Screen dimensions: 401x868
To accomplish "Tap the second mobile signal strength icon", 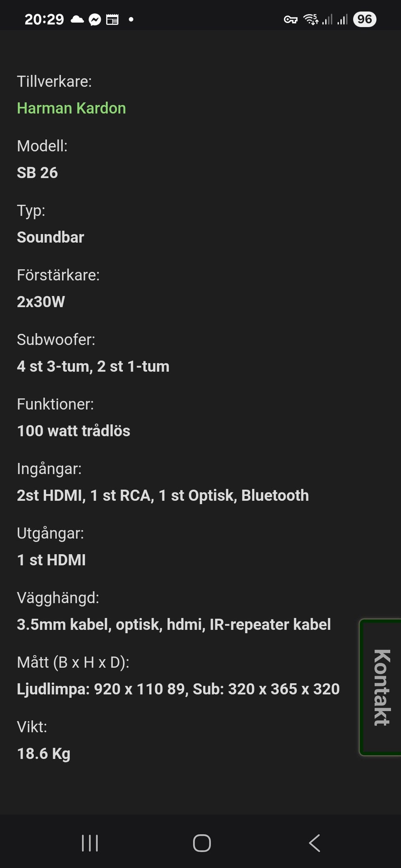I will point(343,20).
